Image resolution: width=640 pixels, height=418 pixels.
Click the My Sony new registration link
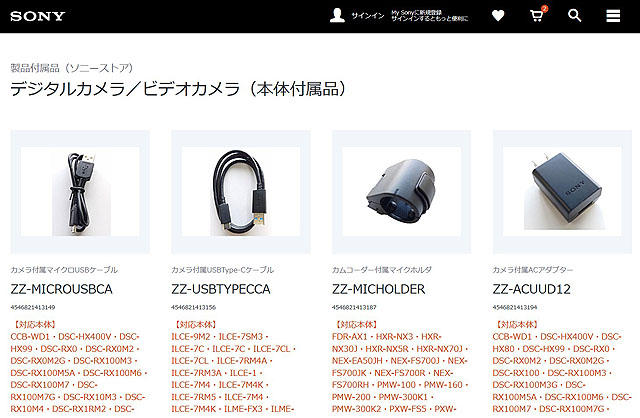pos(430,16)
